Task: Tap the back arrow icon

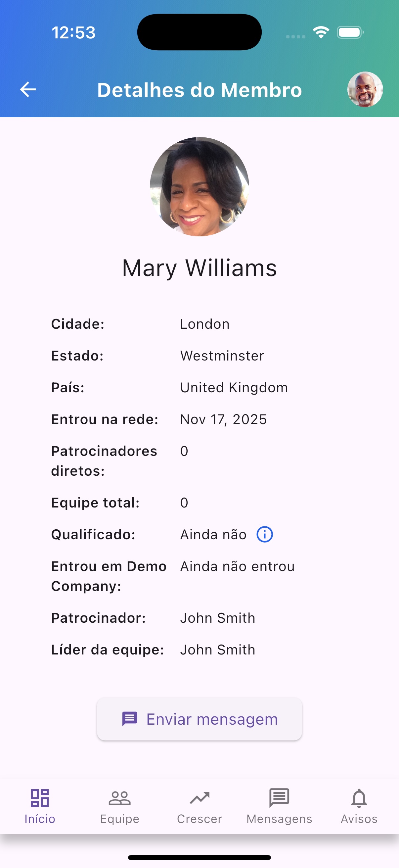Action: point(28,90)
